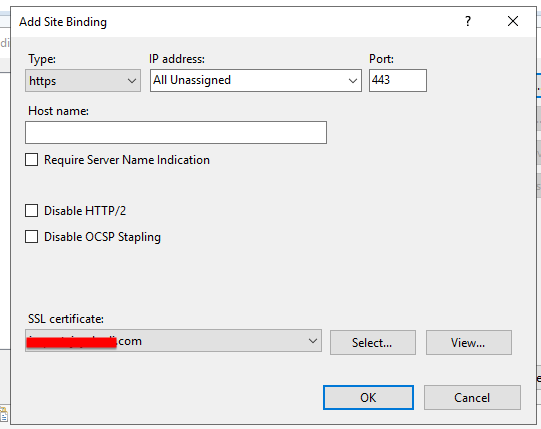
Task: Click the View... certificate button
Action: tap(469, 342)
